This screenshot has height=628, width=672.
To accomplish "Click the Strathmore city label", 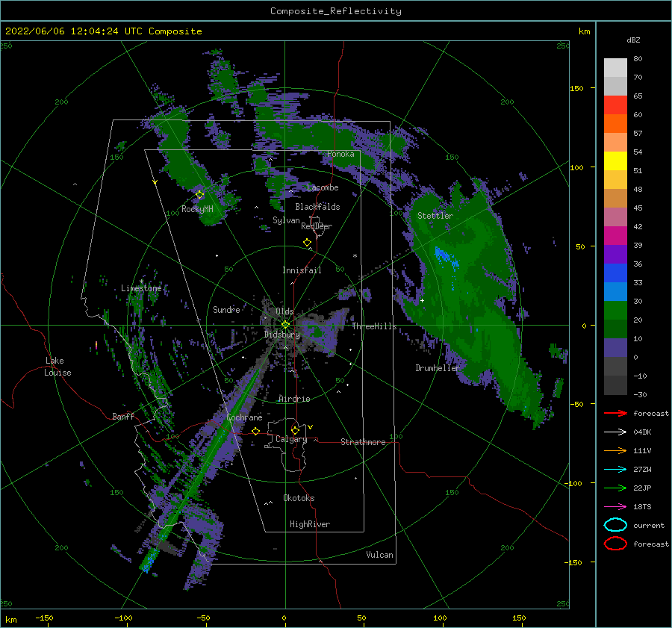I will click(363, 442).
